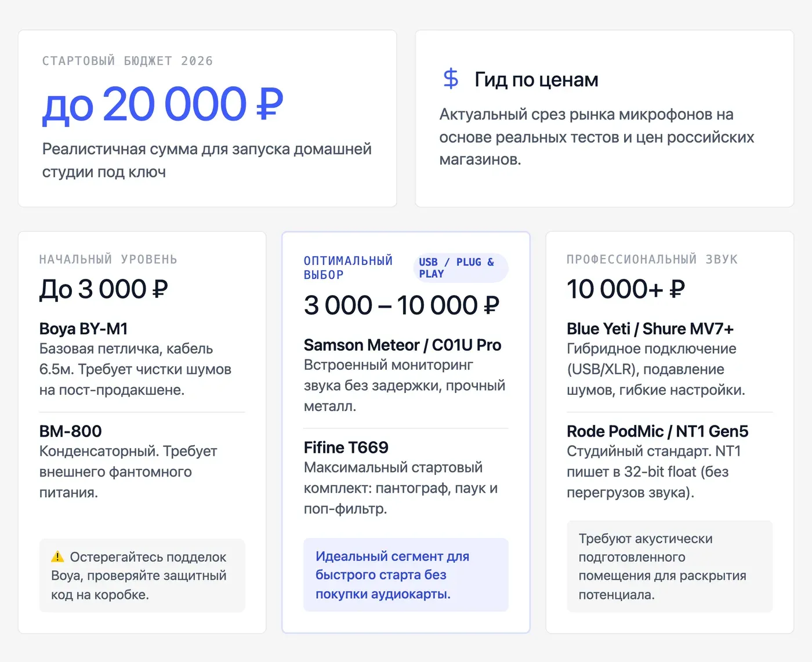Click the 'до 20 000 ₽' budget figure
Image resolution: width=812 pixels, height=662 pixels.
(163, 105)
